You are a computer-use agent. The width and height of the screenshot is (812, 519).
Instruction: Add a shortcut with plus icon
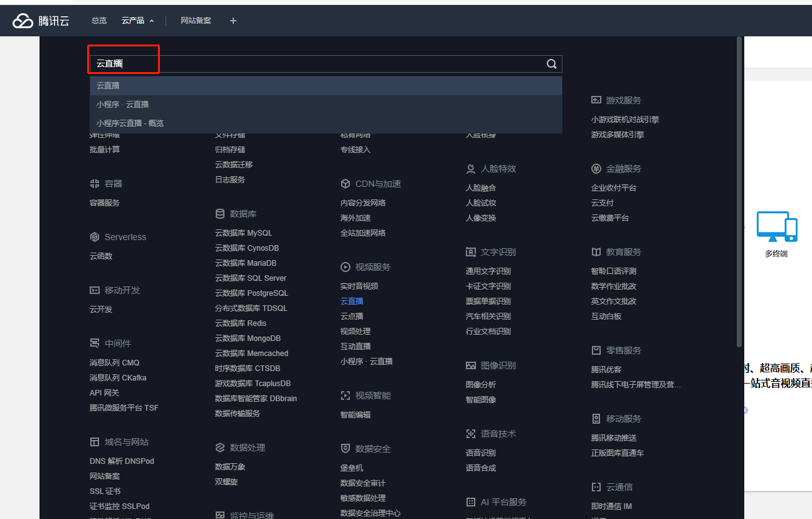[x=233, y=21]
